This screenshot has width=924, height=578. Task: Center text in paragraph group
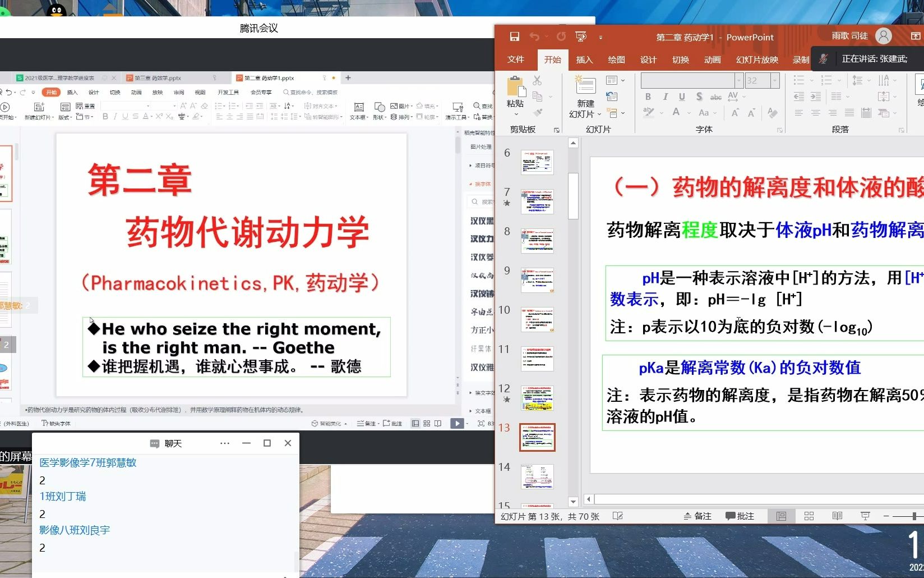coord(816,113)
